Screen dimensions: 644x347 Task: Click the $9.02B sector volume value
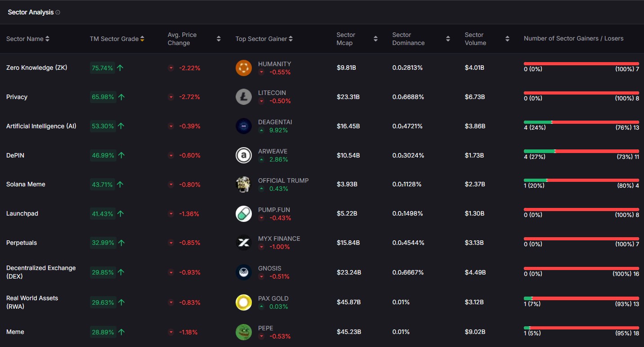pyautogui.click(x=475, y=332)
